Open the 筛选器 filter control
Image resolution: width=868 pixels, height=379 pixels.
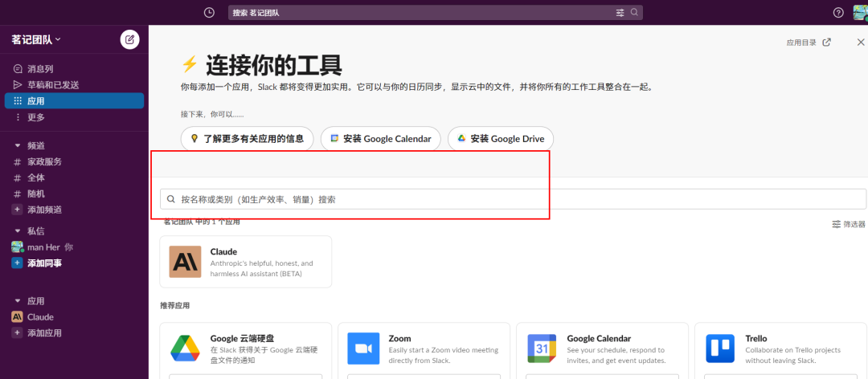(848, 225)
